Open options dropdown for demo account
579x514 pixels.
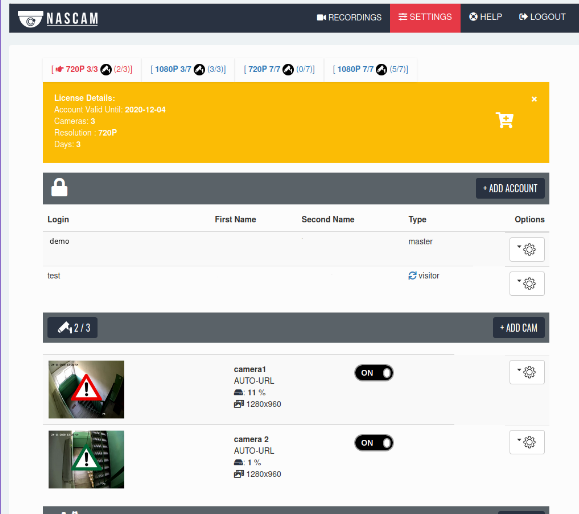tap(527, 249)
